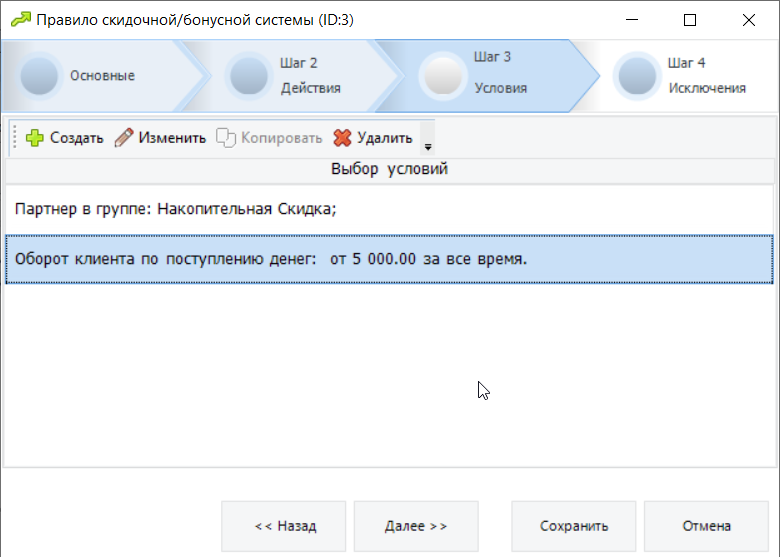Click the Копировать label in the toolbar
This screenshot has height=557, width=780.
pyautogui.click(x=282, y=138)
